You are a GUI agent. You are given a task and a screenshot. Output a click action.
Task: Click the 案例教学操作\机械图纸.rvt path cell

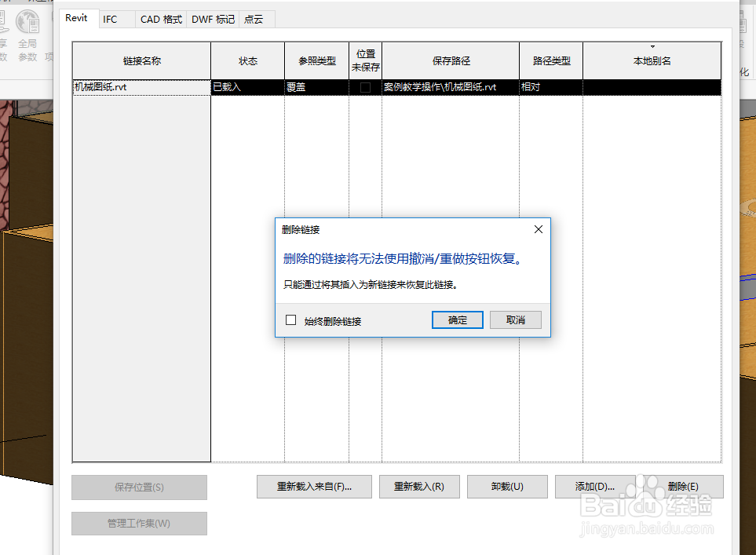451,87
